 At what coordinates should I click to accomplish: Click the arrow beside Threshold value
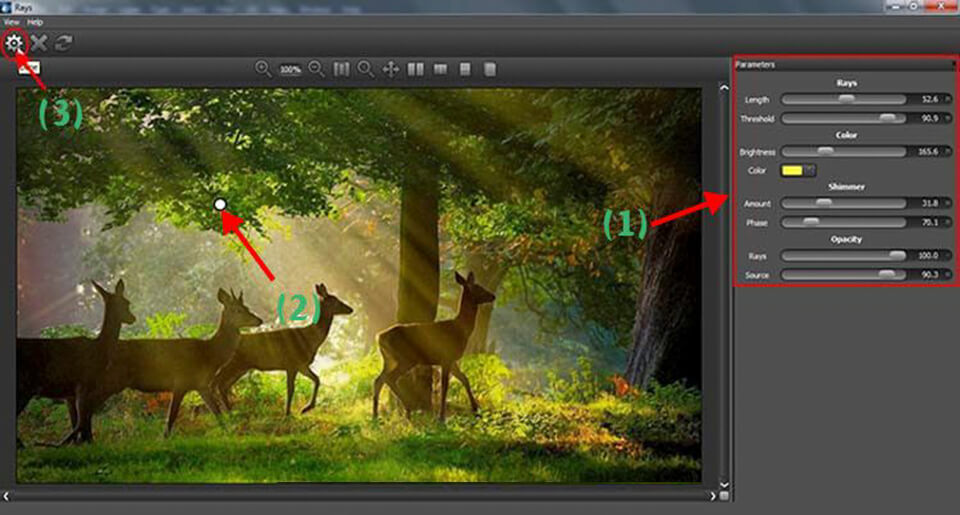pyautogui.click(x=948, y=118)
